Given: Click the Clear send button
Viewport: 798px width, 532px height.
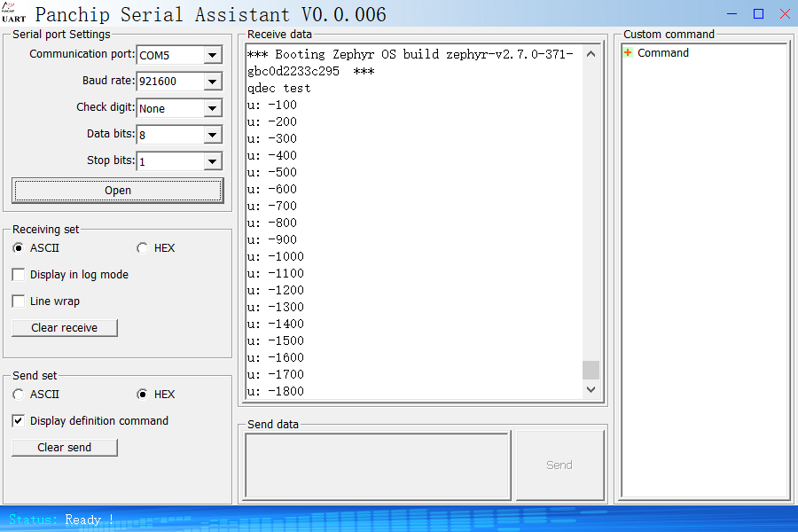Looking at the screenshot, I should coord(65,448).
